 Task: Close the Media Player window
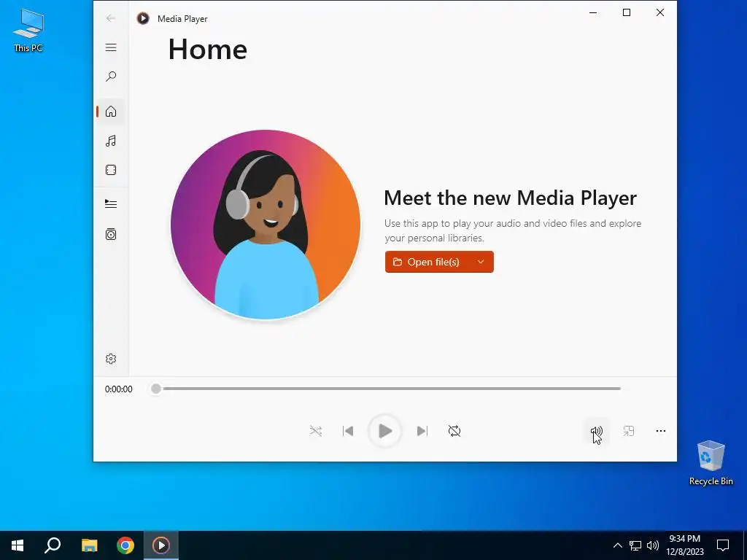click(x=659, y=13)
